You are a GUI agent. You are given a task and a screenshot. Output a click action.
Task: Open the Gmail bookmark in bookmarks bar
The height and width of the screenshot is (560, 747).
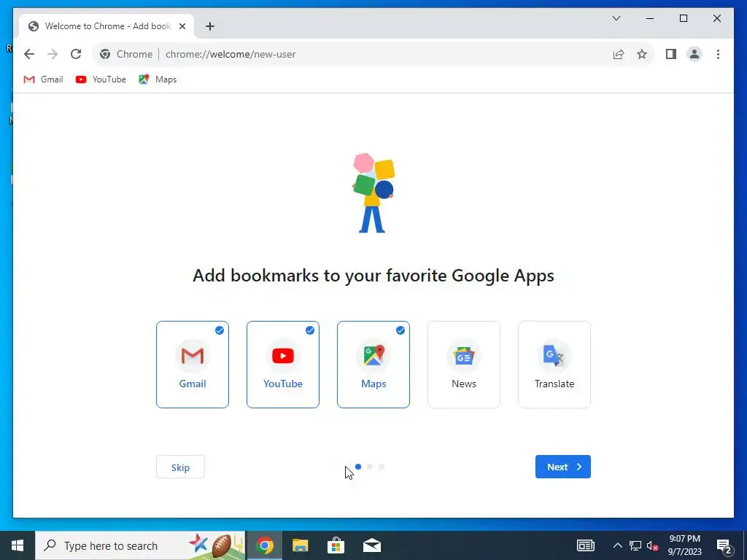click(43, 79)
